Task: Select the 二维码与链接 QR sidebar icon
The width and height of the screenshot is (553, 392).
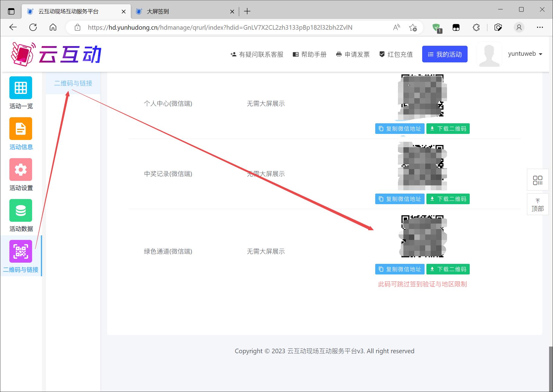Action: [21, 251]
